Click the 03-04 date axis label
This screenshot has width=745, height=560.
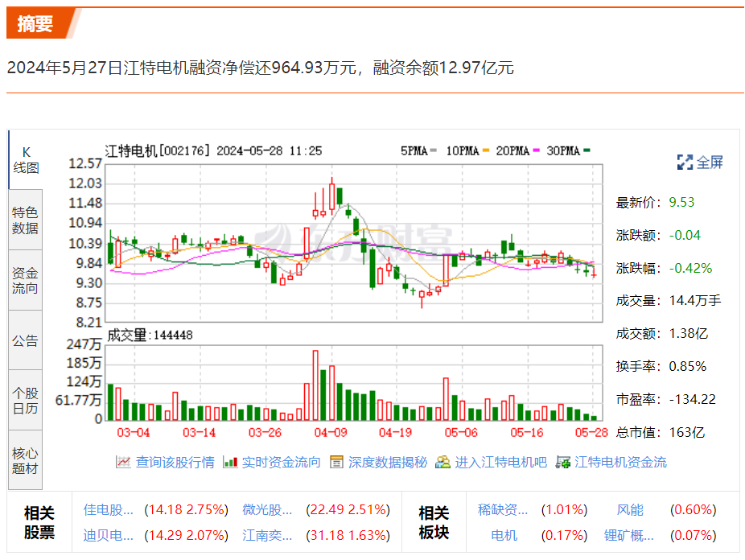click(134, 433)
